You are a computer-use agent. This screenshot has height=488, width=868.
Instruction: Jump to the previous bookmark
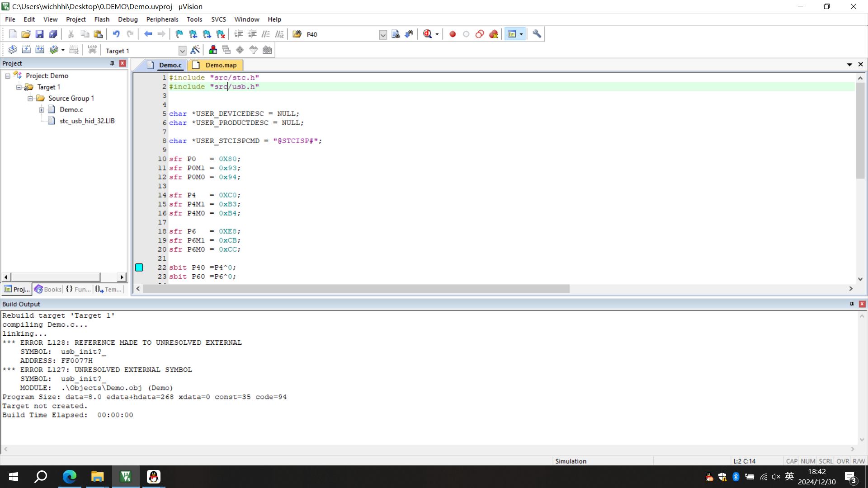[x=193, y=34]
